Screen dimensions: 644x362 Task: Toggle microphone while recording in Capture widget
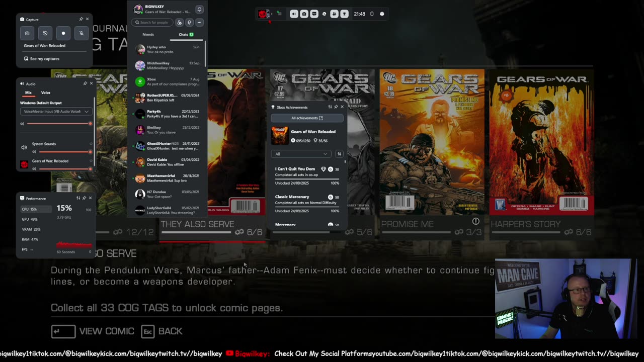(82, 33)
